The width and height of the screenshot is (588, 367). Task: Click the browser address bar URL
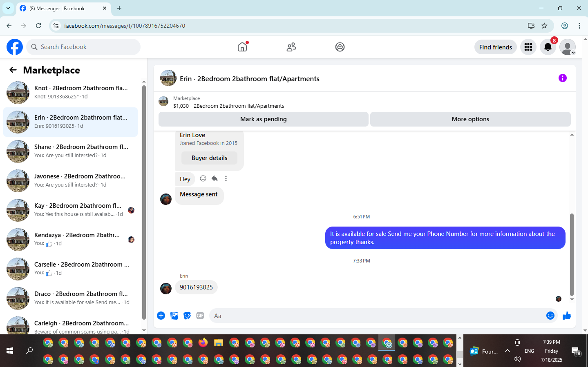click(125, 26)
